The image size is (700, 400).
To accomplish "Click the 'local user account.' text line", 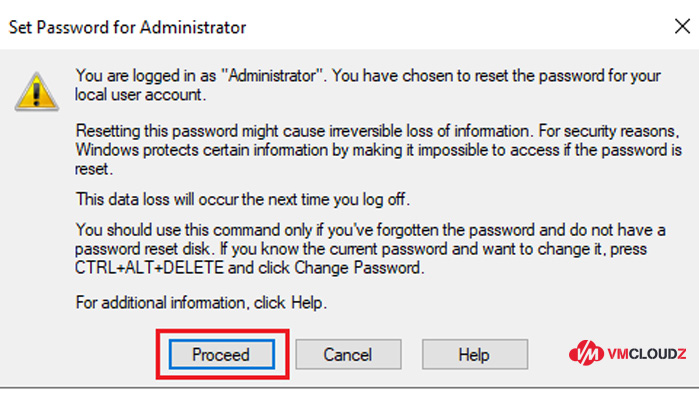I will pyautogui.click(x=140, y=95).
